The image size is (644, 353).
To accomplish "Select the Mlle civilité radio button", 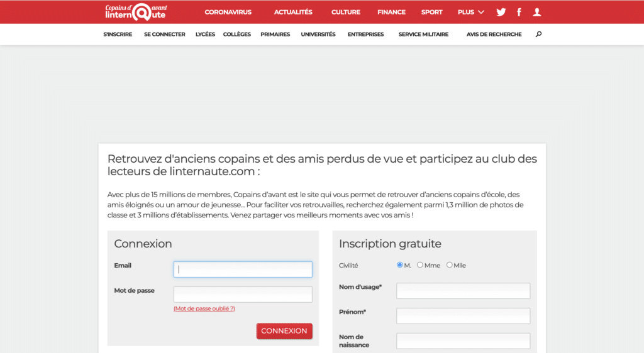I will pos(449,265).
